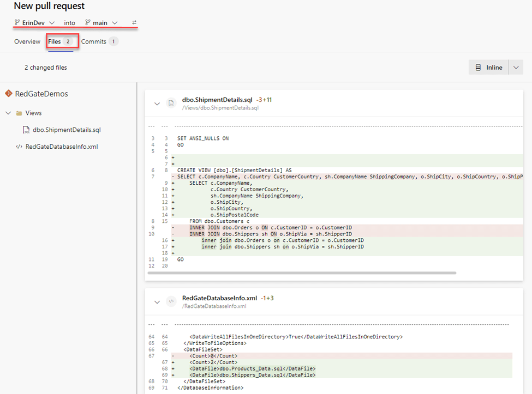
Task: Click the source branch icon before ErinDev
Action: (17, 23)
